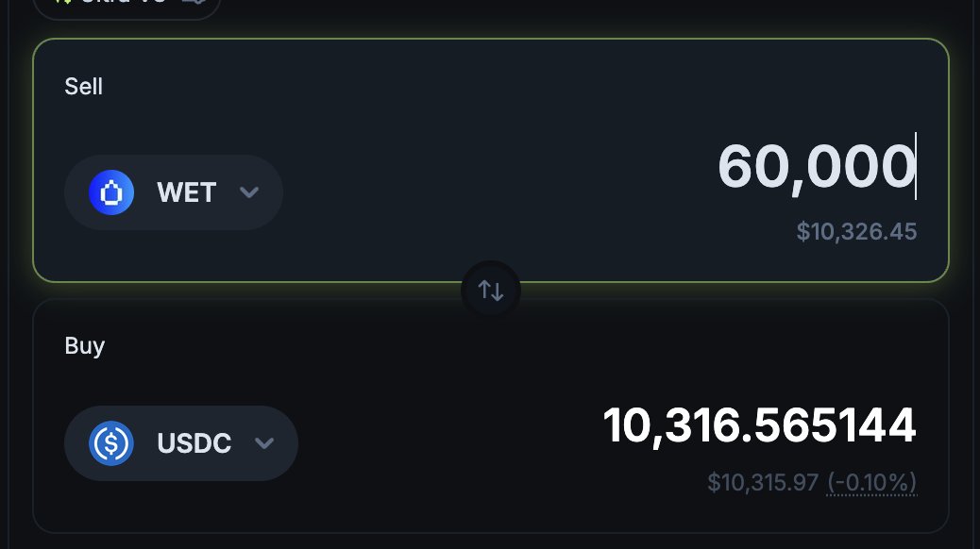Image resolution: width=980 pixels, height=549 pixels.
Task: Click the swap direction arrows button
Action: click(491, 291)
